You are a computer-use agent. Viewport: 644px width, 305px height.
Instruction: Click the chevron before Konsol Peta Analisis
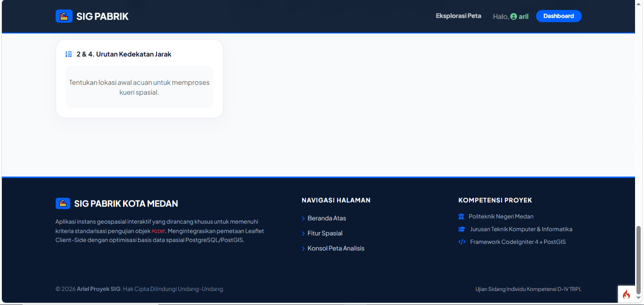pyautogui.click(x=303, y=249)
